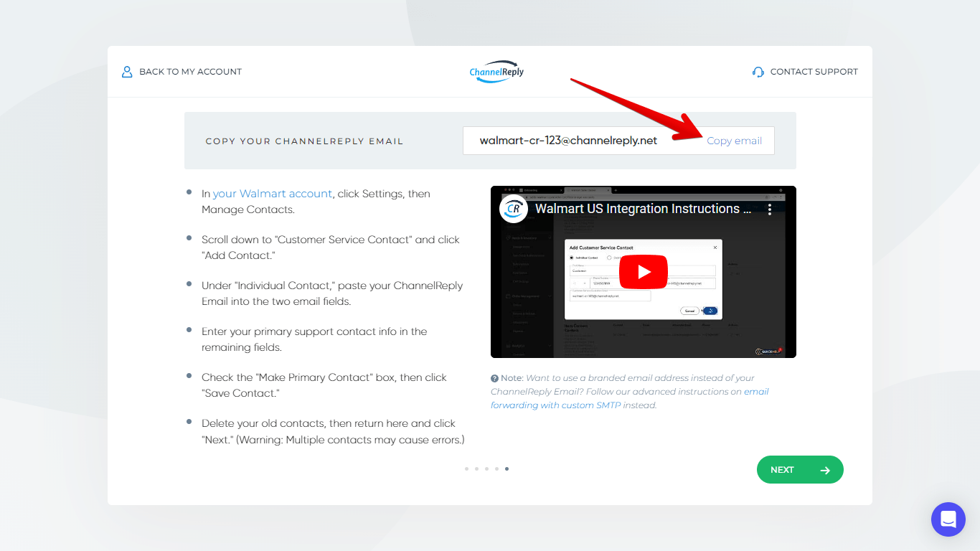Navigate back via BACK TO MY ACCOUNT
The image size is (980, 551).
click(x=192, y=71)
